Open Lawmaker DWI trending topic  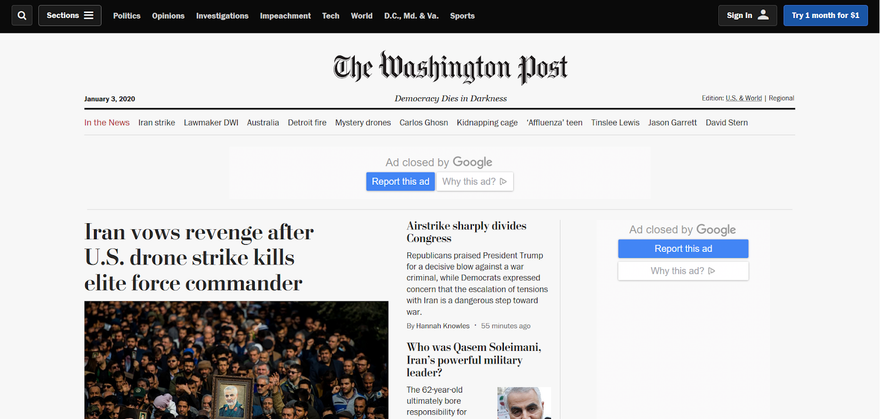(211, 122)
